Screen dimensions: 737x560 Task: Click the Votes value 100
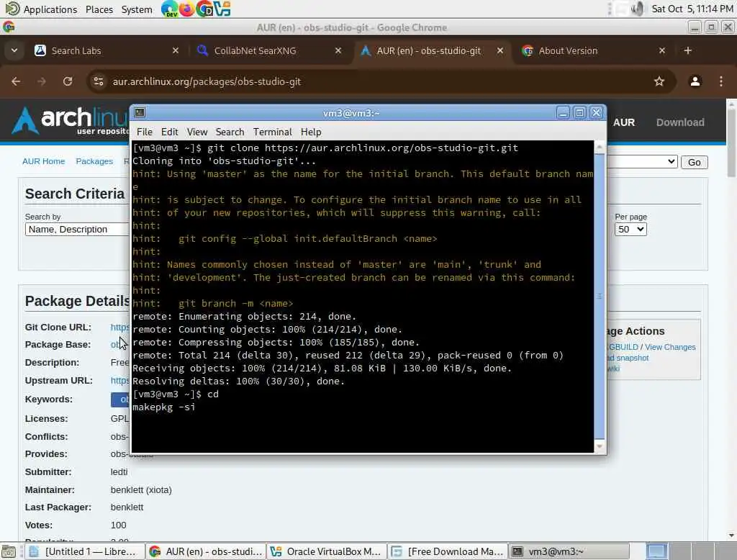point(119,525)
